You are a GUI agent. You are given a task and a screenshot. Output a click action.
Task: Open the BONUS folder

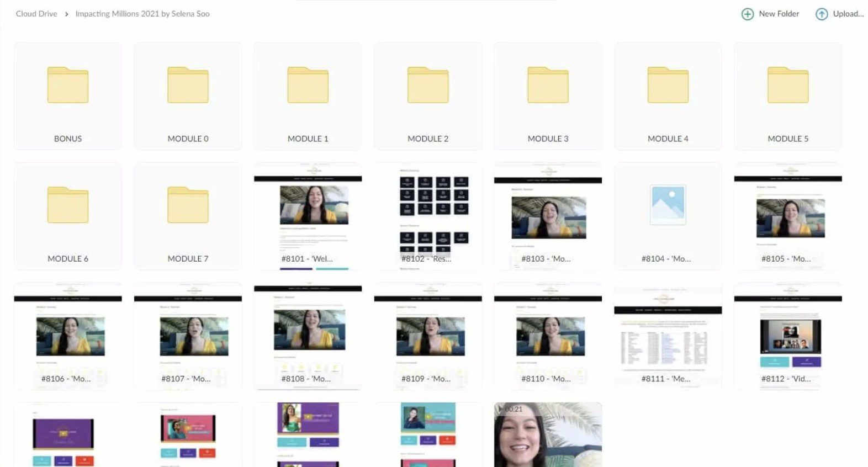coord(68,96)
